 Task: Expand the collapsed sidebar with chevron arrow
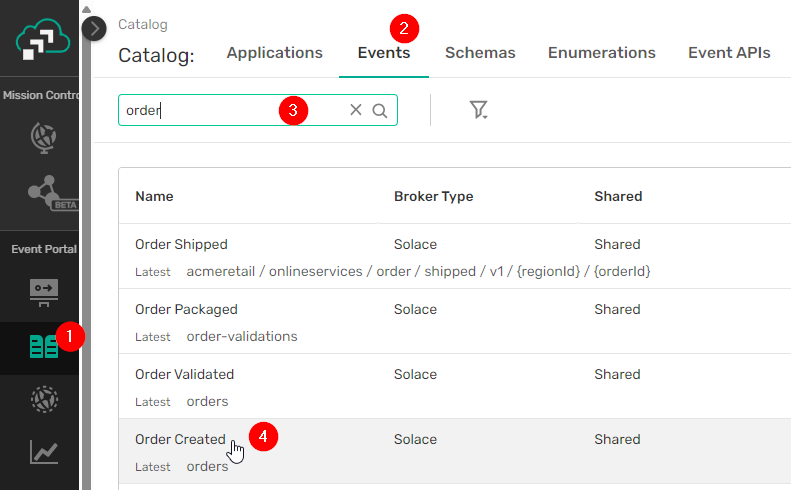tap(94, 28)
